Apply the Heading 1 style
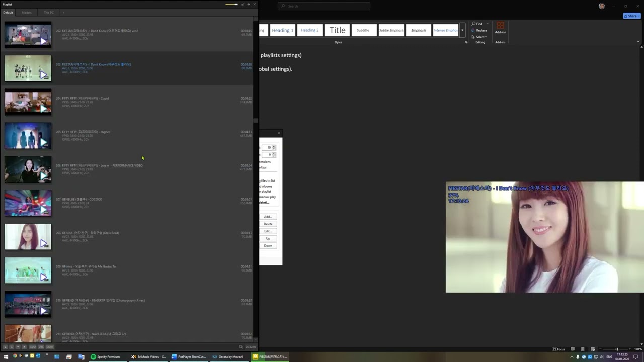 tap(282, 30)
